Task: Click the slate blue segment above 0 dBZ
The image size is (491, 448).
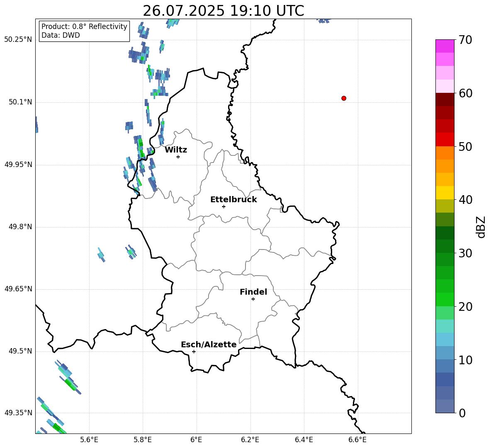Action: coord(445,406)
